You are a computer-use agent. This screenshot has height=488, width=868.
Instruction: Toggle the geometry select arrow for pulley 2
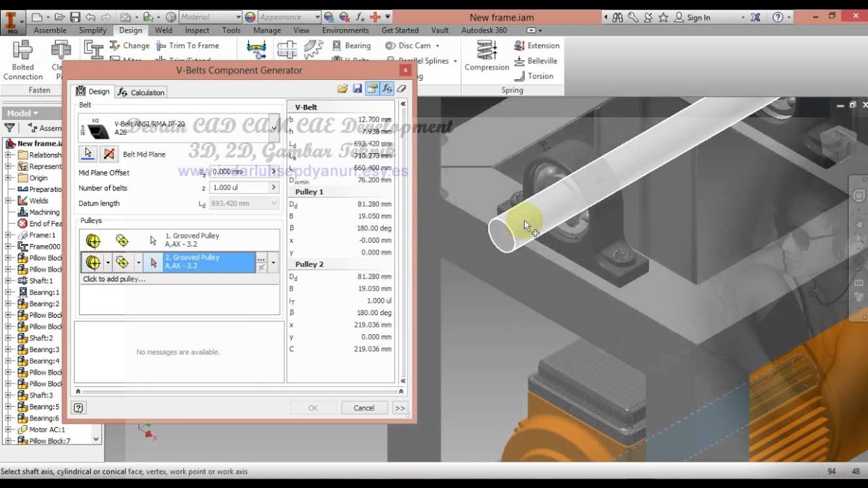(153, 262)
